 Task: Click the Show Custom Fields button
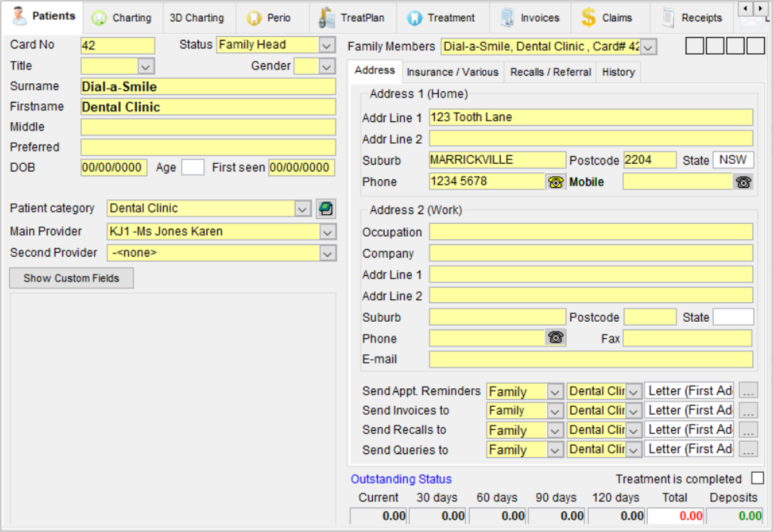[72, 279]
